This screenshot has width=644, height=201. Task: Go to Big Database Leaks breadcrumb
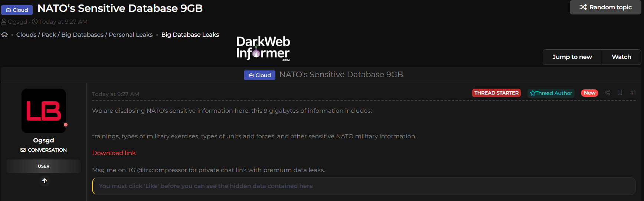click(190, 34)
